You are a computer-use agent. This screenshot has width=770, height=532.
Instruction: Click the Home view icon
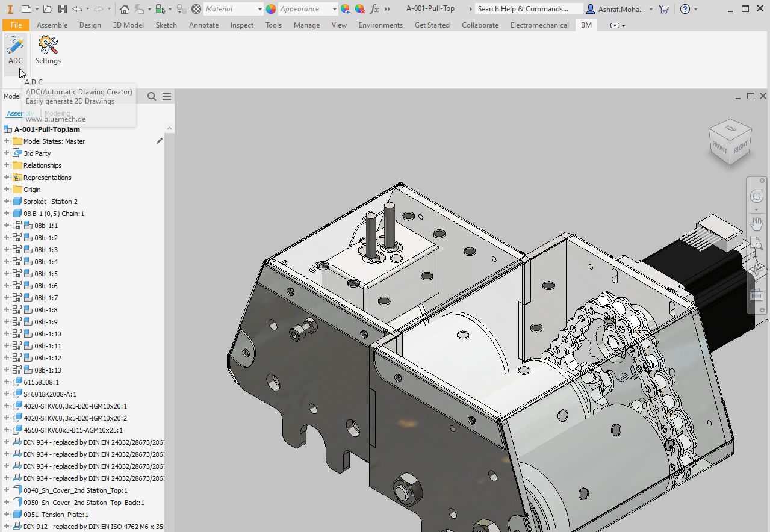coord(124,9)
